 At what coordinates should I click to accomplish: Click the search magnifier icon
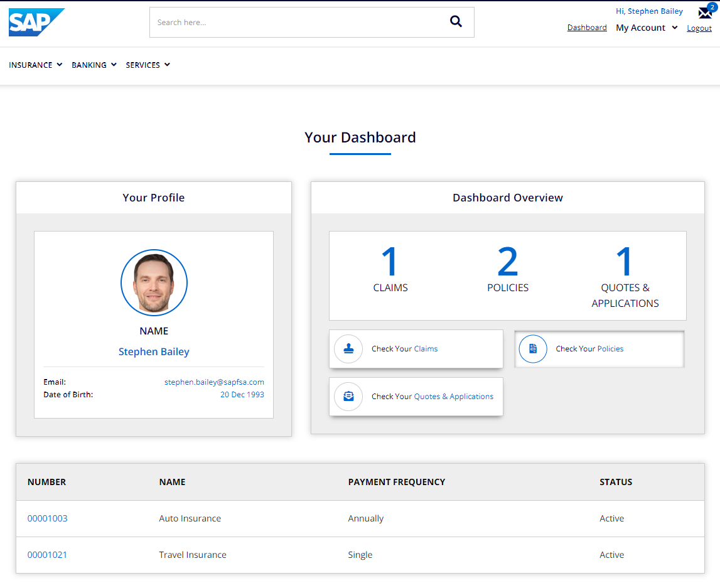pos(456,22)
